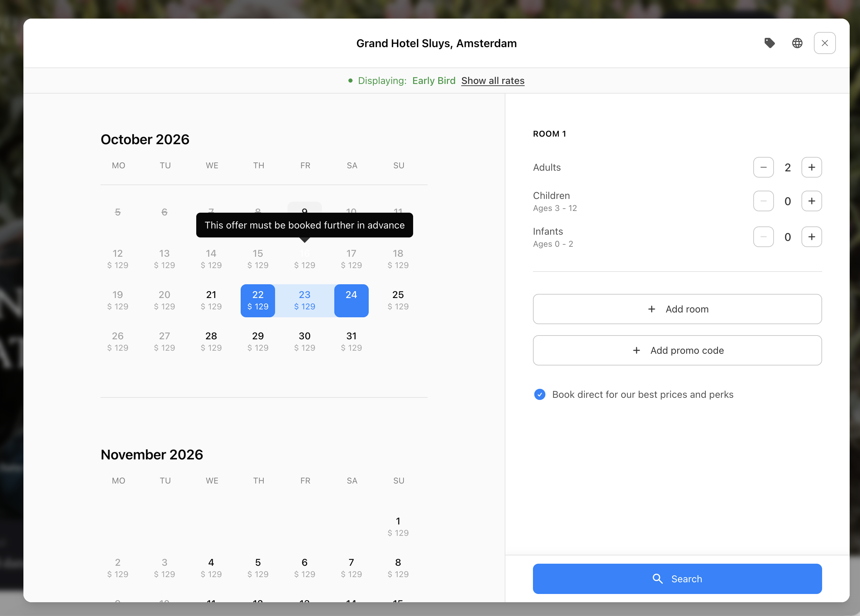Click the blue Search button
Viewport: 860px width, 616px height.
pos(677,579)
